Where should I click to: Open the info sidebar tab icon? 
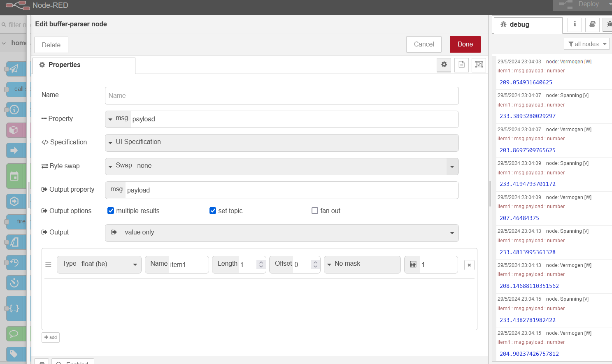575,24
